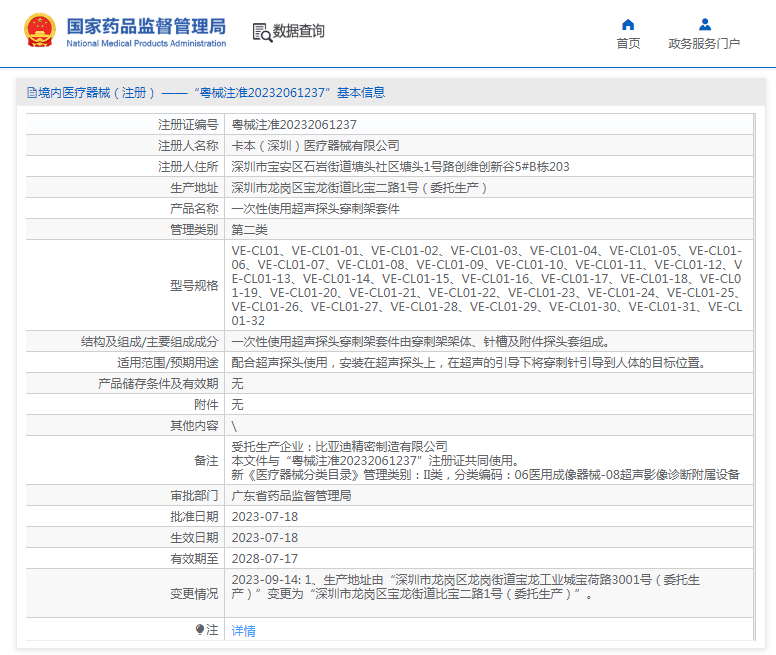Select 广东省药品监督管理局 approving department

tap(291, 495)
